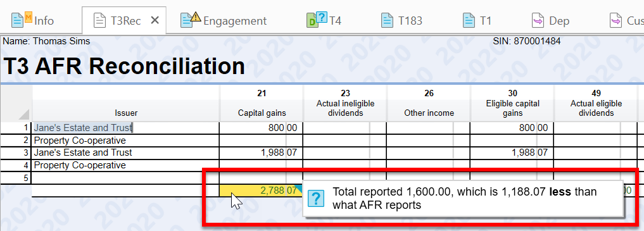Viewport: 644px width, 231px height.
Task: Open the T1 tab
Action: point(477,20)
